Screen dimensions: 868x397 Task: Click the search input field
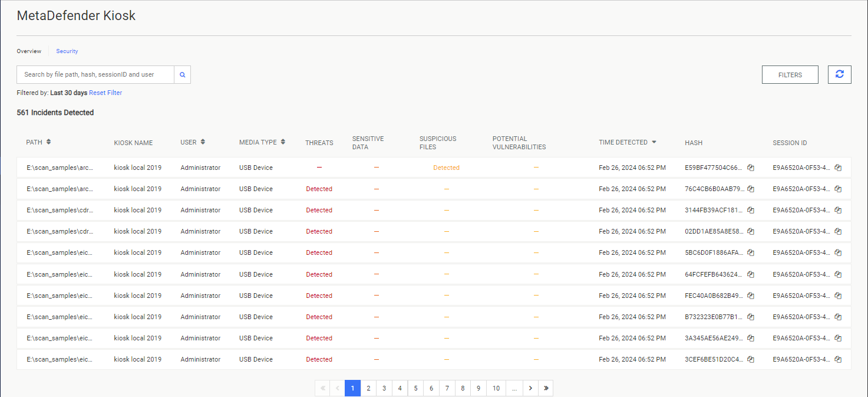[x=95, y=75]
